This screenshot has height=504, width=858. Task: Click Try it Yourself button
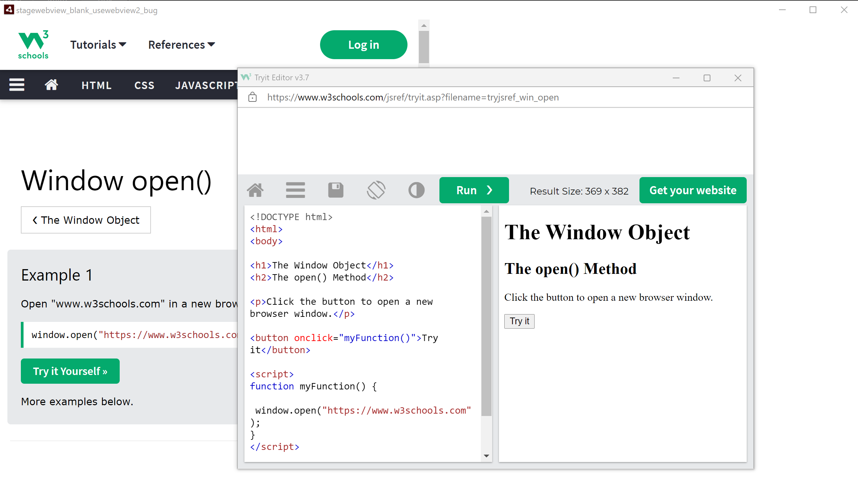(70, 371)
